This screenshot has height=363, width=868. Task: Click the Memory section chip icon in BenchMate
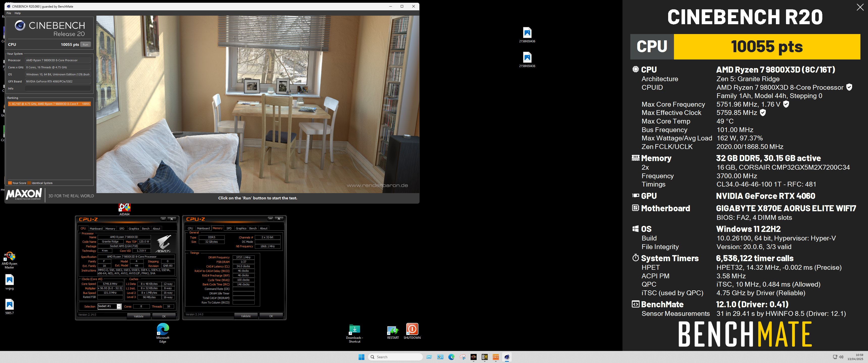pyautogui.click(x=636, y=158)
